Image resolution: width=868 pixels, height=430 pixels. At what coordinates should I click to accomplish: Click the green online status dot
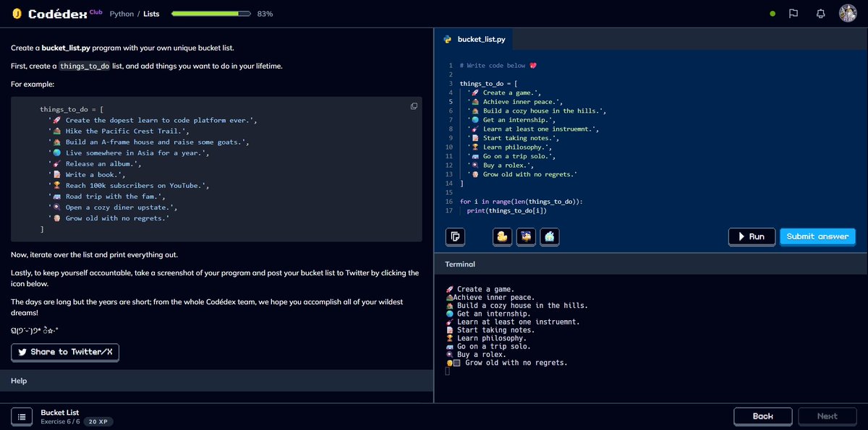pos(773,14)
